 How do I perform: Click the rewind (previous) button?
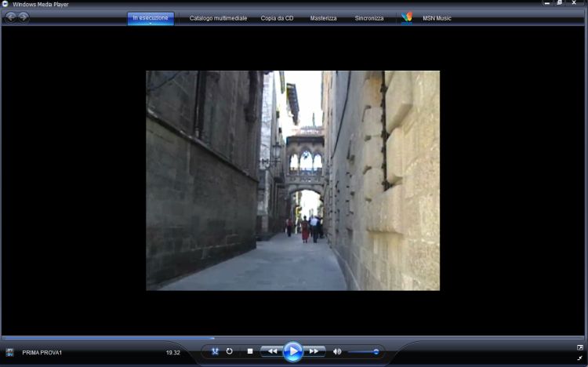[x=271, y=351]
